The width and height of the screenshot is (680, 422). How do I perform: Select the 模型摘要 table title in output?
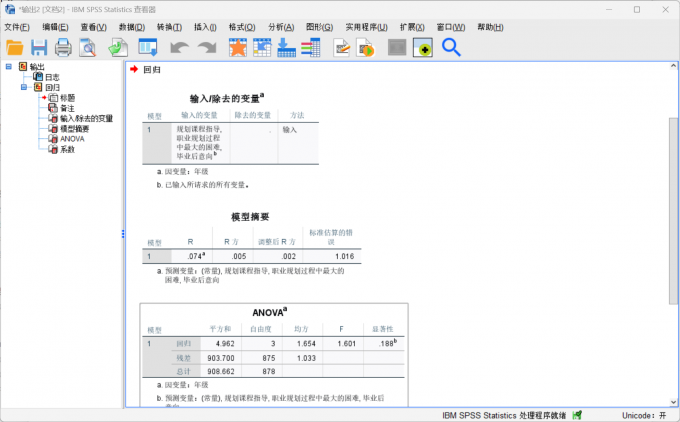(250, 216)
